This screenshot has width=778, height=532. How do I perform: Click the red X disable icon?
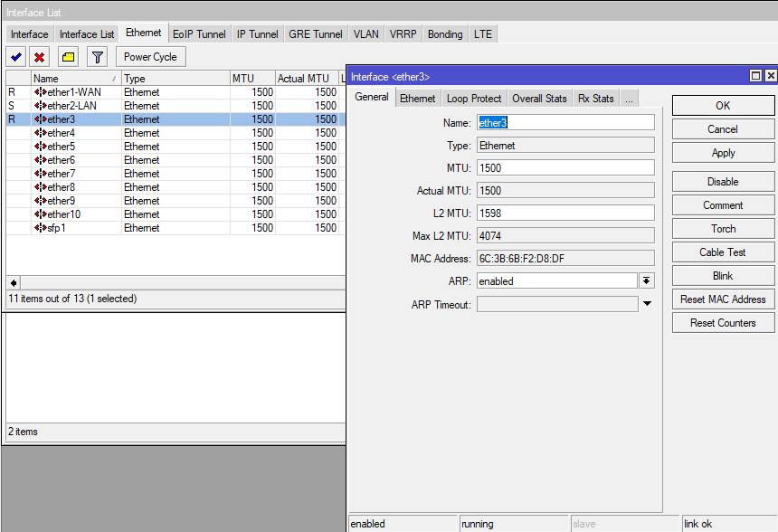pyautogui.click(x=39, y=57)
